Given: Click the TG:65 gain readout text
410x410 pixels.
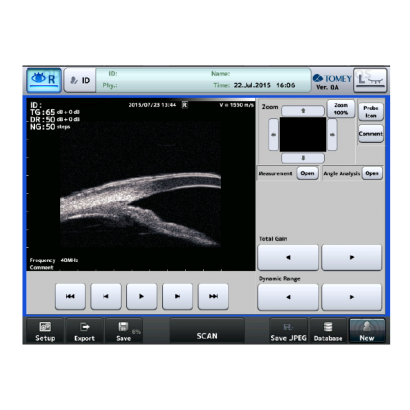Looking at the screenshot, I should (x=55, y=112).
